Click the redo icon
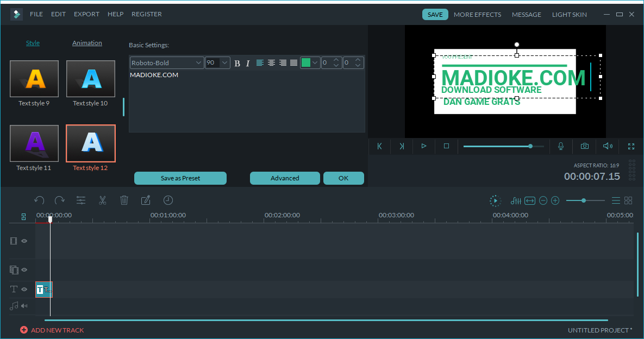Image resolution: width=644 pixels, height=339 pixels. [x=60, y=200]
